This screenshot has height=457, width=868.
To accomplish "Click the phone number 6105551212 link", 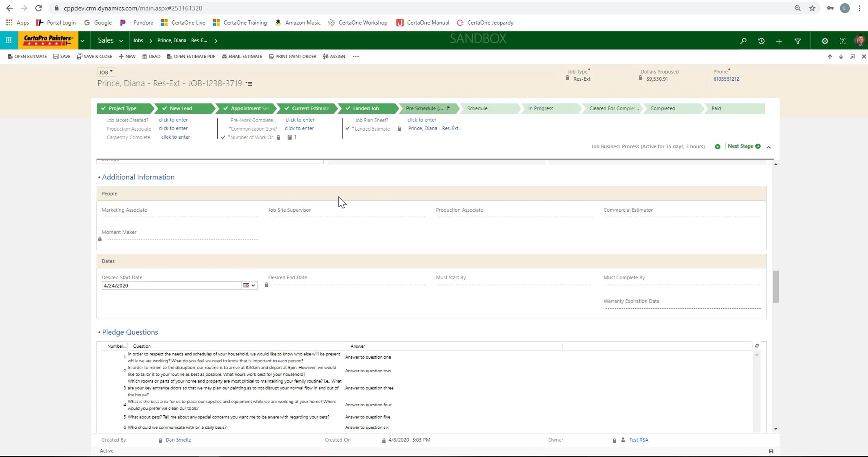I will (x=726, y=79).
